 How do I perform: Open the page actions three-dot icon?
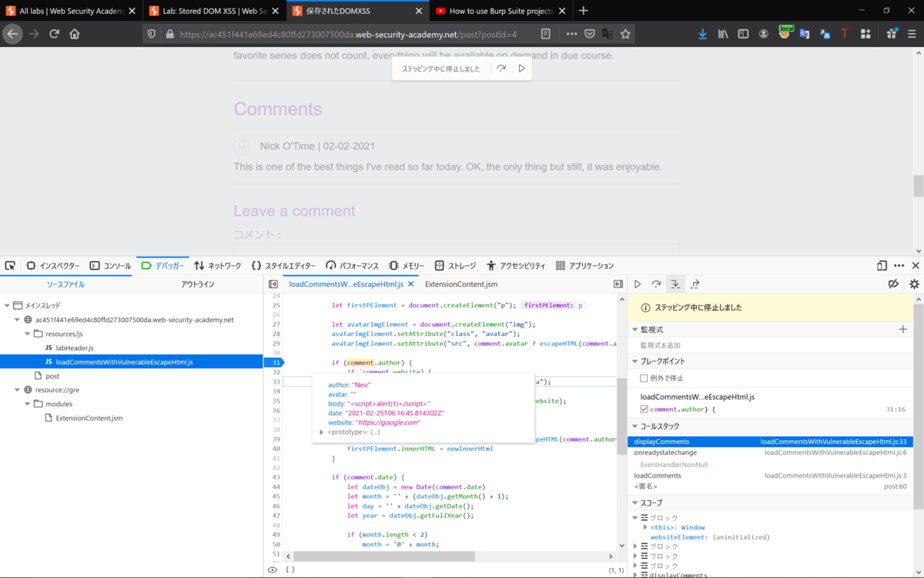[571, 34]
